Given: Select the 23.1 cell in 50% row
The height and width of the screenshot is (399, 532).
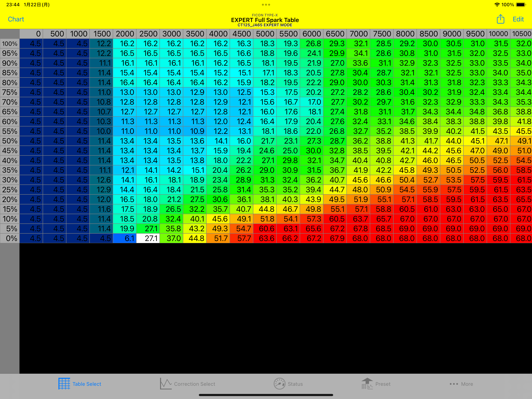Looking at the screenshot, I should pos(288,141).
